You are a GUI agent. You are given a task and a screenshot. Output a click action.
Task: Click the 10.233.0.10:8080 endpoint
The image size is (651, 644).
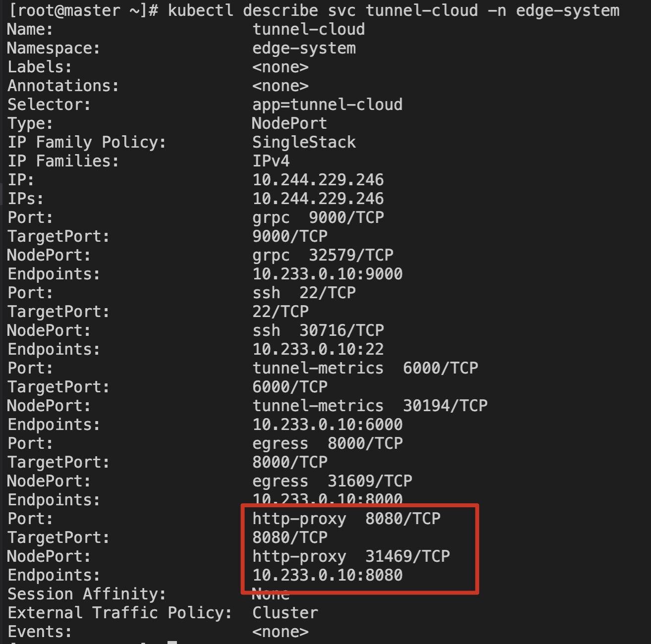point(327,575)
